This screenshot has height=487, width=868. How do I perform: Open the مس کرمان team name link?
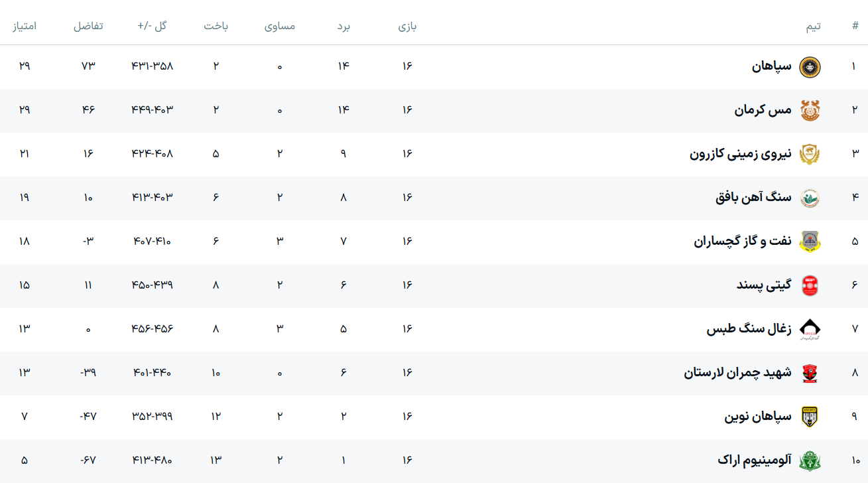tap(763, 110)
